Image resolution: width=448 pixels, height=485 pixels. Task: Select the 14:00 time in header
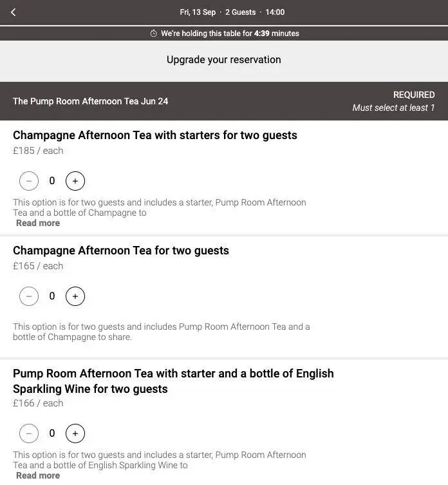275,12
